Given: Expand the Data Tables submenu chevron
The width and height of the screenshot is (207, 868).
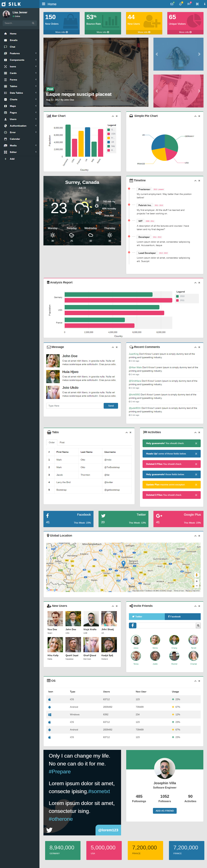Looking at the screenshot, I should (36, 93).
